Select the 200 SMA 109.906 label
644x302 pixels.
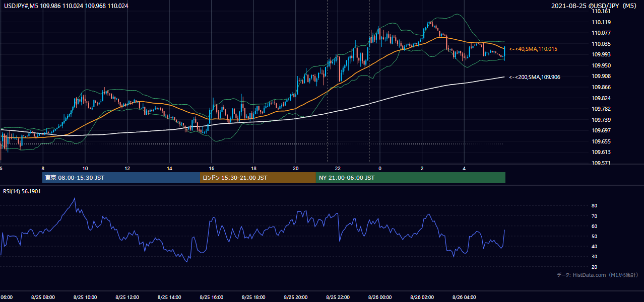534,77
